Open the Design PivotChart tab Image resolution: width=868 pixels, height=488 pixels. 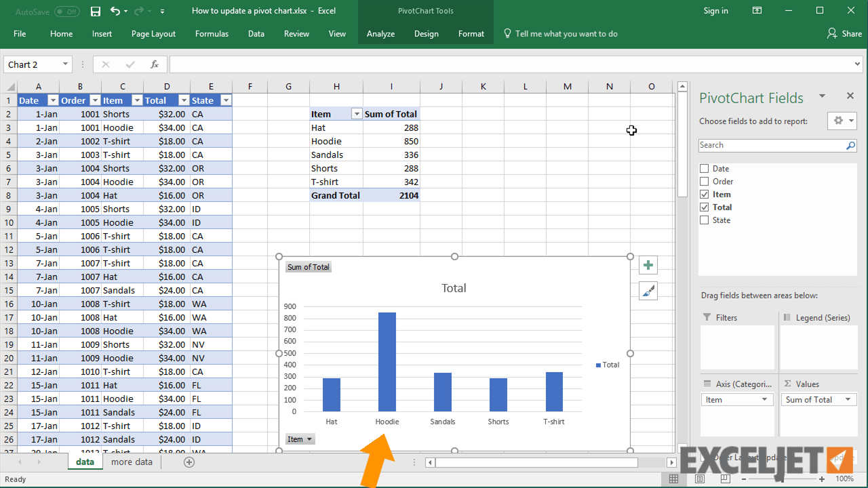(426, 33)
